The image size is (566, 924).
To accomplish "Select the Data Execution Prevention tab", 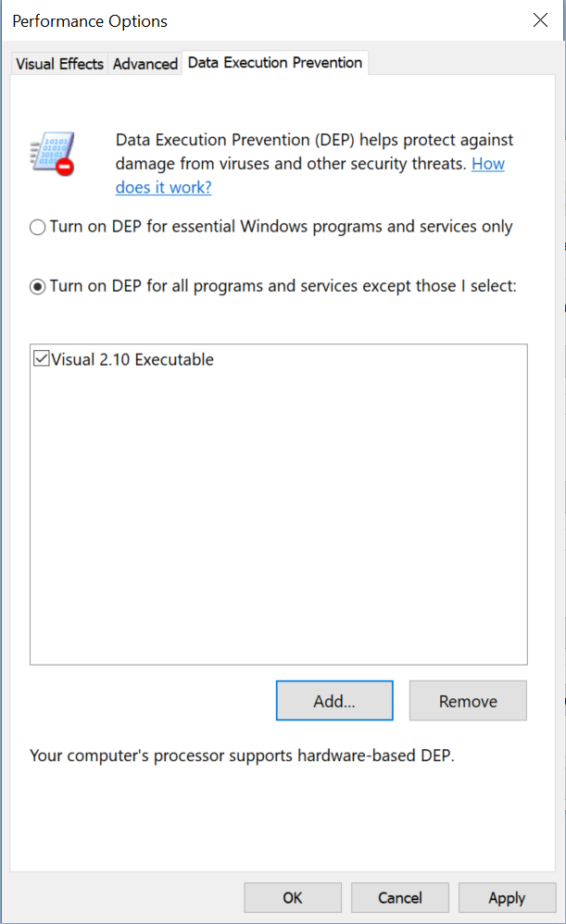I will click(274, 63).
